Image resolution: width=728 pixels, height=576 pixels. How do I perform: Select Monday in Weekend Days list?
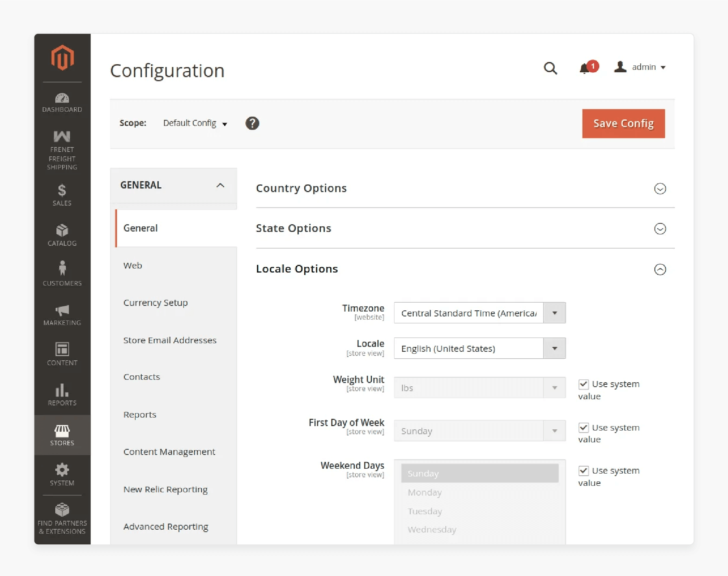[x=479, y=492]
